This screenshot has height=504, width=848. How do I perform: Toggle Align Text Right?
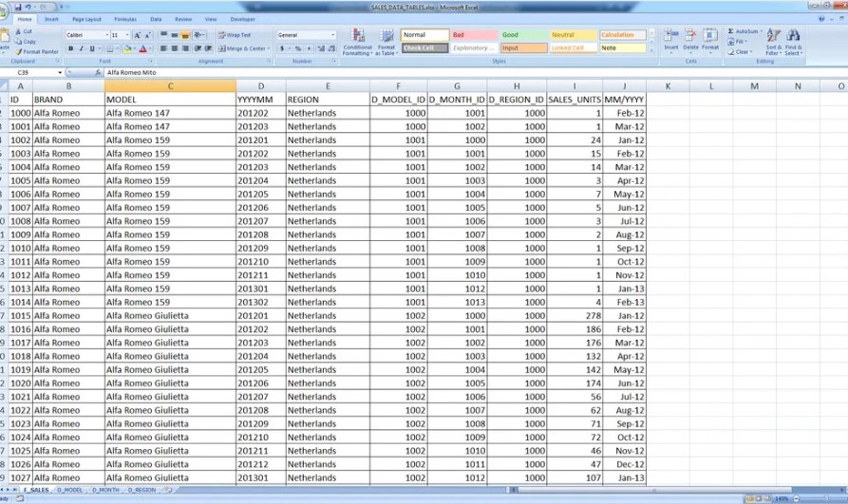pyautogui.click(x=185, y=48)
